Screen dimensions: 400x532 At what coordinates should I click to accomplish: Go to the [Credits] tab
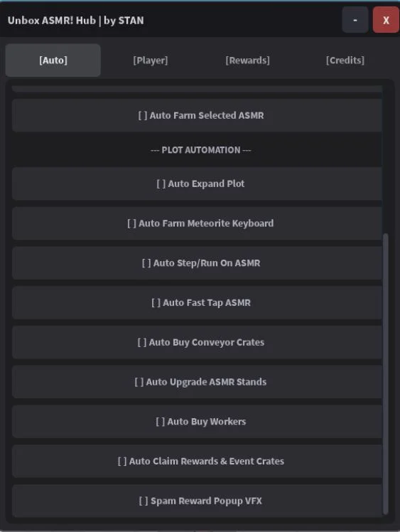(345, 60)
